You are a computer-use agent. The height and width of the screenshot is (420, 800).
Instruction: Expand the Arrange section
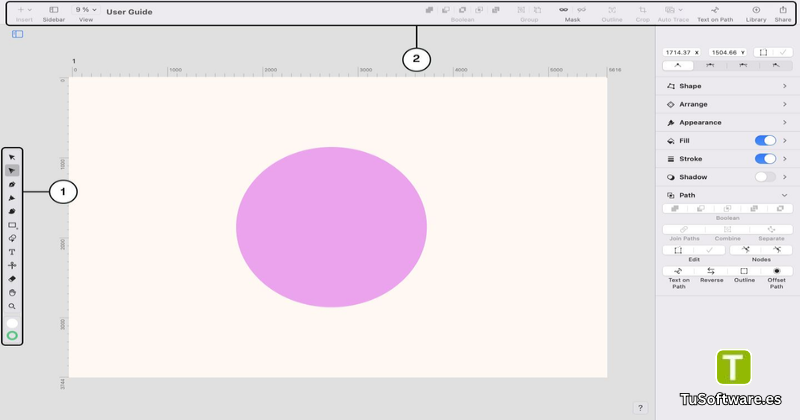pos(728,104)
